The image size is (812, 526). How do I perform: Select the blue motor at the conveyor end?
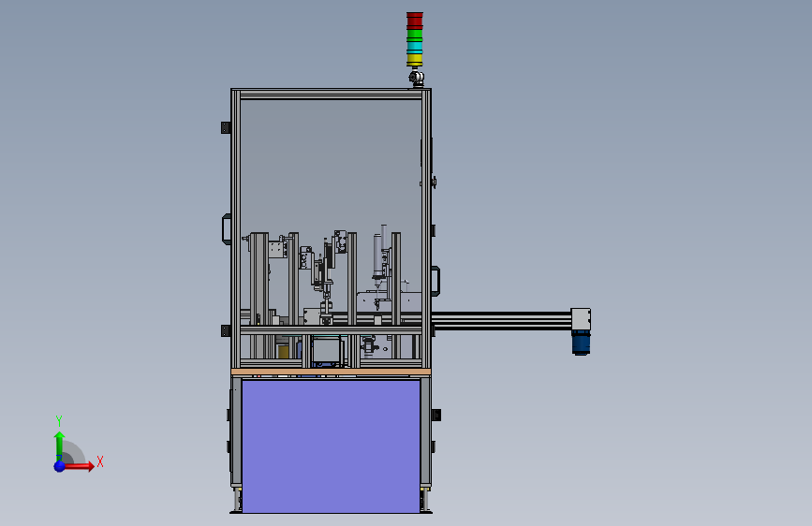pos(581,343)
